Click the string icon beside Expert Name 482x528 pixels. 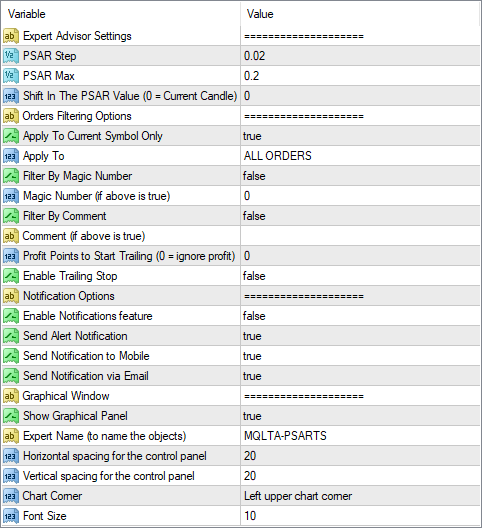click(x=11, y=436)
